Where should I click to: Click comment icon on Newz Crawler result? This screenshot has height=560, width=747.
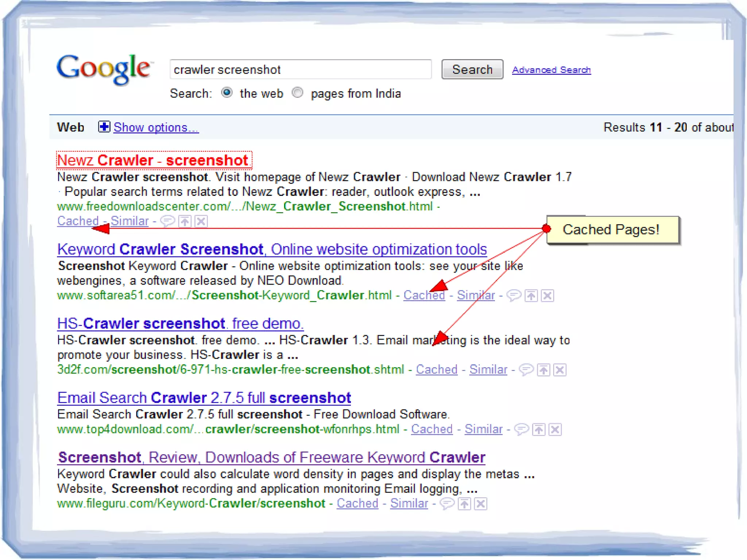[x=168, y=221]
